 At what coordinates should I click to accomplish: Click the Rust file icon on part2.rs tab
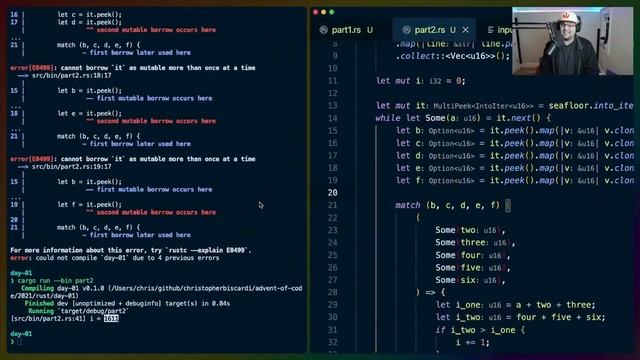(406, 30)
